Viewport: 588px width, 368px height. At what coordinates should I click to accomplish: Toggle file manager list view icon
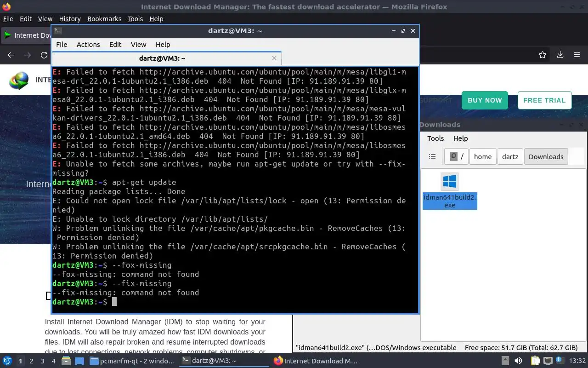click(x=432, y=156)
